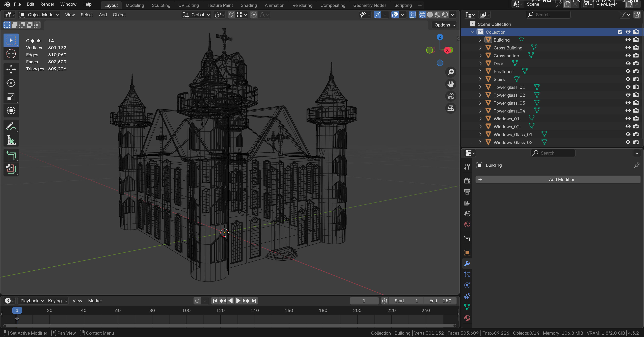Open the Object Data mesh properties tab

(467, 307)
